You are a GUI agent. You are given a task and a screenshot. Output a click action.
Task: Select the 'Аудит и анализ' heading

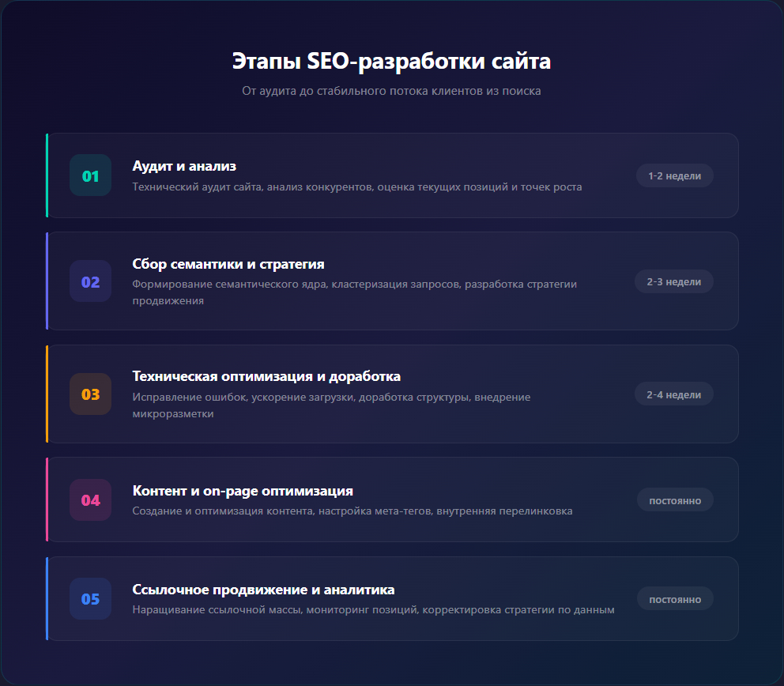pos(184,166)
